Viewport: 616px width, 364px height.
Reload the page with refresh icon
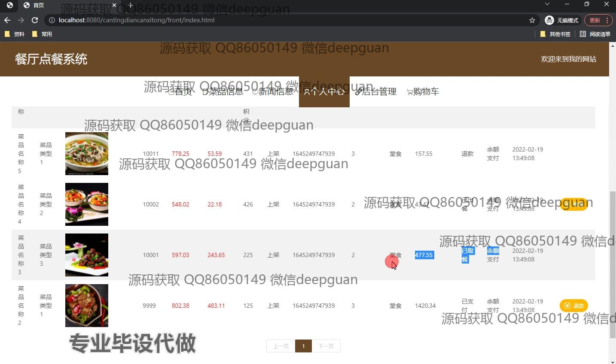(x=35, y=20)
